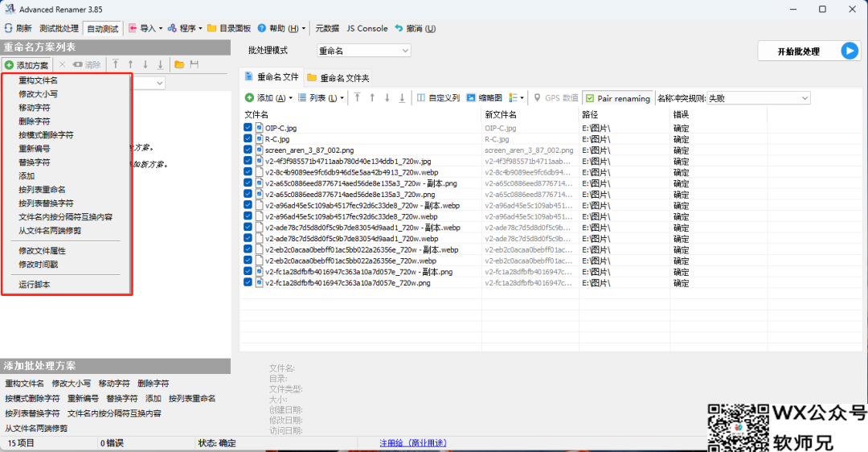Viewport: 868px width, 452px height.
Task: Click the green plus 添加方案 button
Action: point(27,65)
